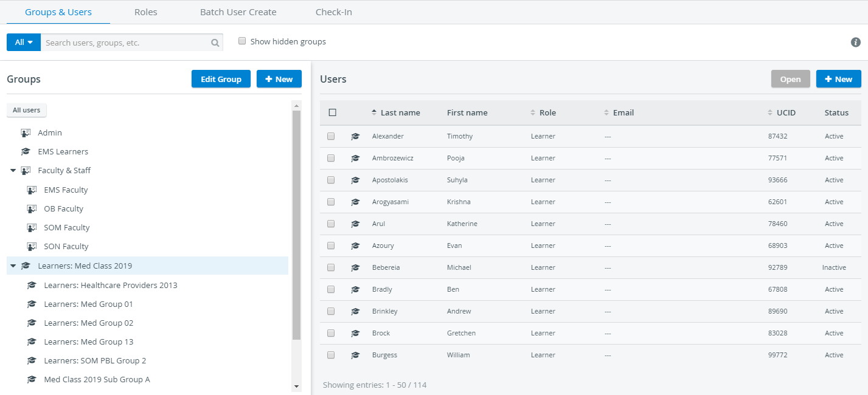Click the search magnifier icon
The width and height of the screenshot is (868, 395).
coord(215,43)
